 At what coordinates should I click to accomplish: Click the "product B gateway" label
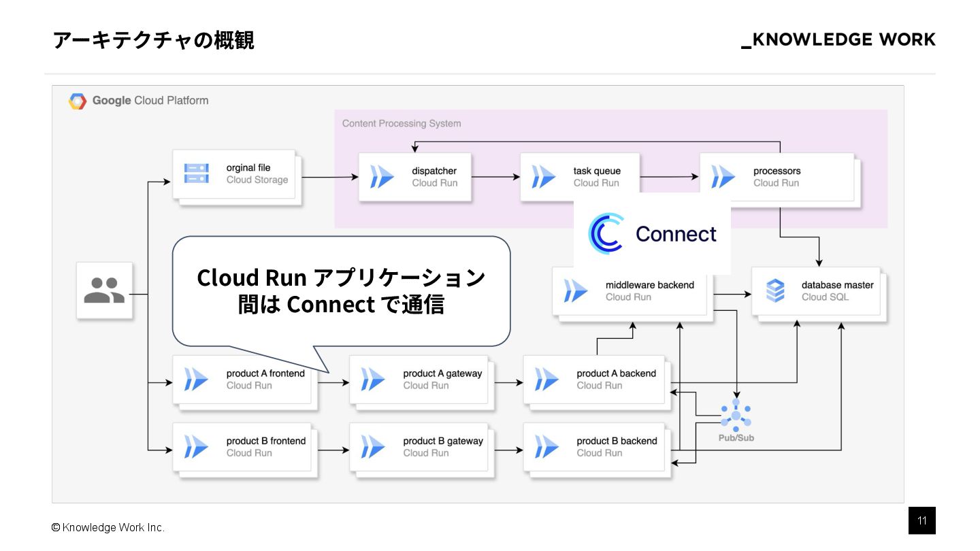pyautogui.click(x=443, y=441)
